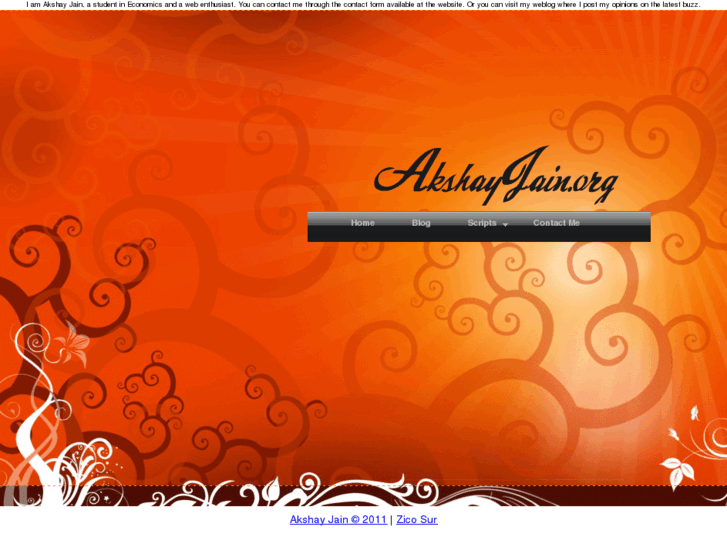Open the Scripts menu
This screenshot has height=545, width=727.
(x=482, y=223)
